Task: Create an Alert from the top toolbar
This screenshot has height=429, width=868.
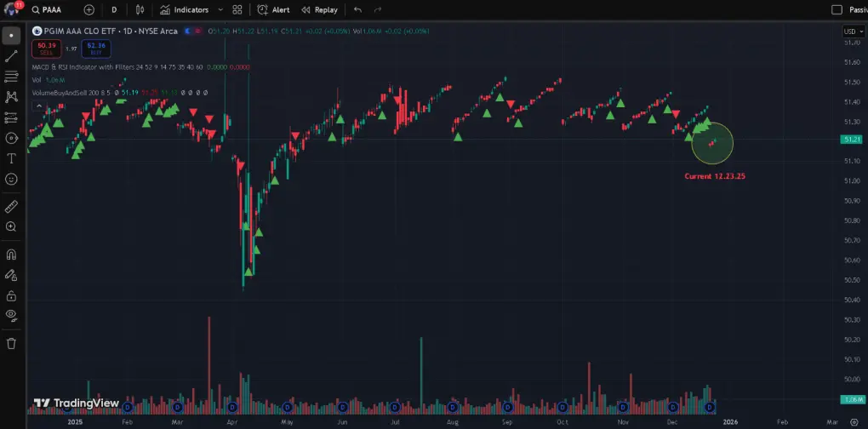Action: [x=274, y=10]
